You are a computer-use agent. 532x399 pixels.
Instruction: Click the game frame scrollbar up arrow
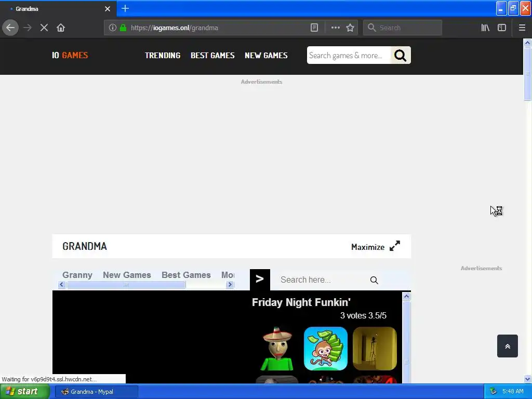[x=406, y=297]
